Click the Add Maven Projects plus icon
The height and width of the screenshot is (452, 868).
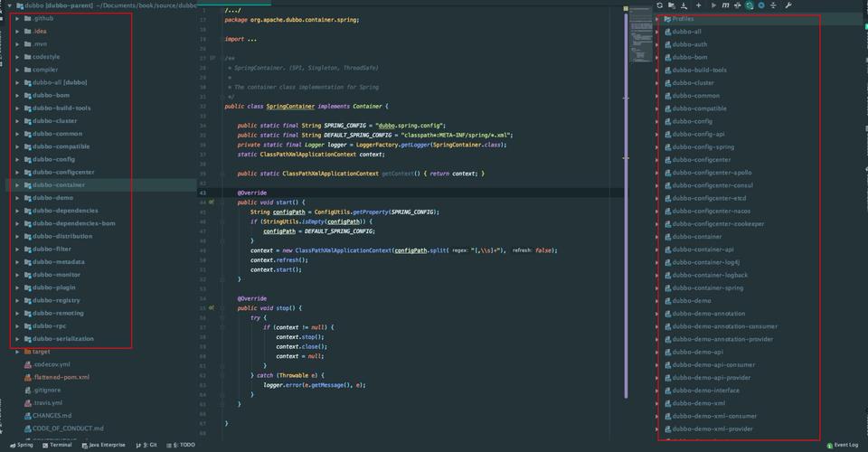click(698, 5)
